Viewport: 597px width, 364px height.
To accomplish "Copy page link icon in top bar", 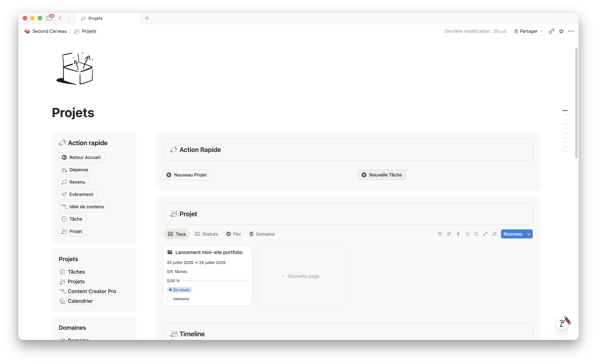I will 551,31.
